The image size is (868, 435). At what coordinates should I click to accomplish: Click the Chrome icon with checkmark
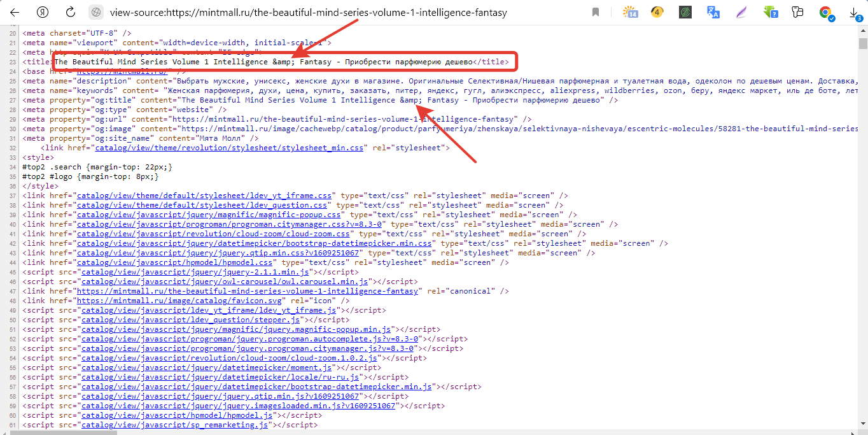point(826,12)
